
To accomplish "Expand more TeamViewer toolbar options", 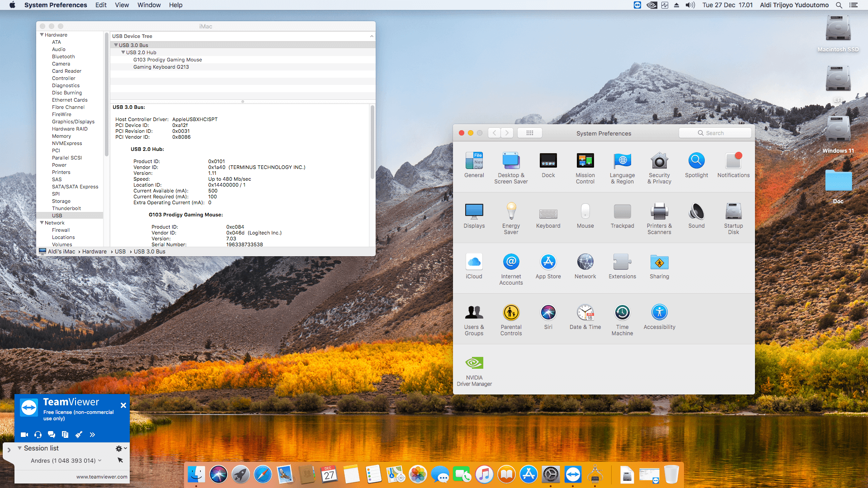I will click(92, 435).
